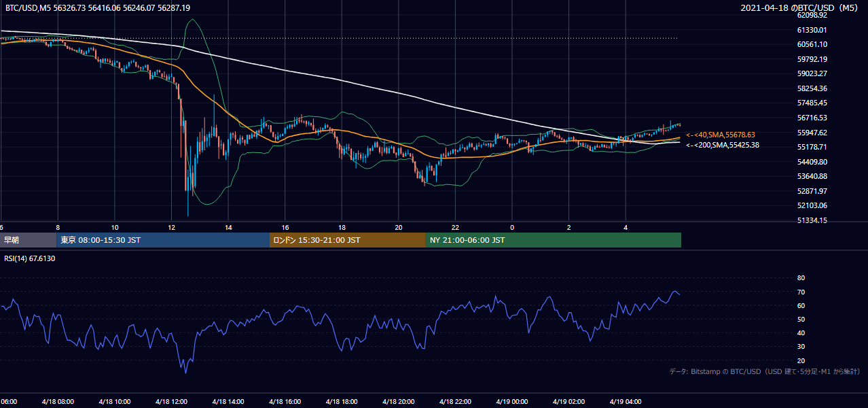Viewport: 868px width, 408px height.
Task: Click RSI axis level 40
Action: point(801,333)
